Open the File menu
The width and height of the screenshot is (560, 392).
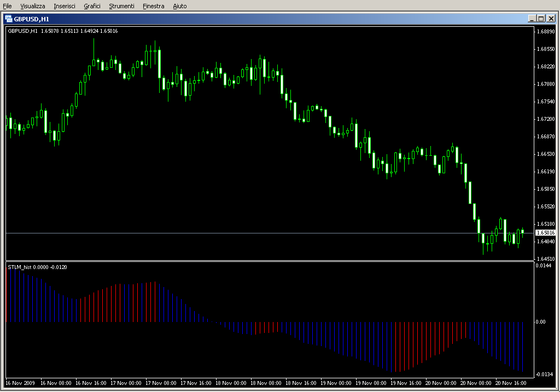pos(7,6)
